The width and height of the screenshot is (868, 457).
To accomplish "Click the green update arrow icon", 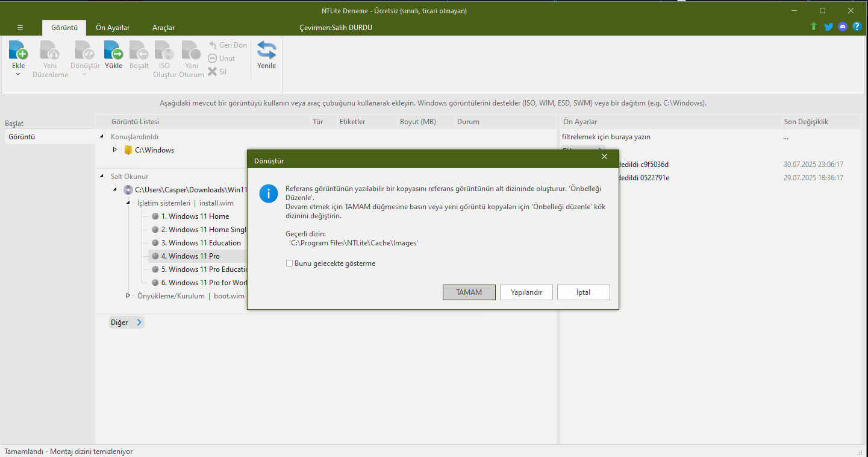I will coord(814,27).
